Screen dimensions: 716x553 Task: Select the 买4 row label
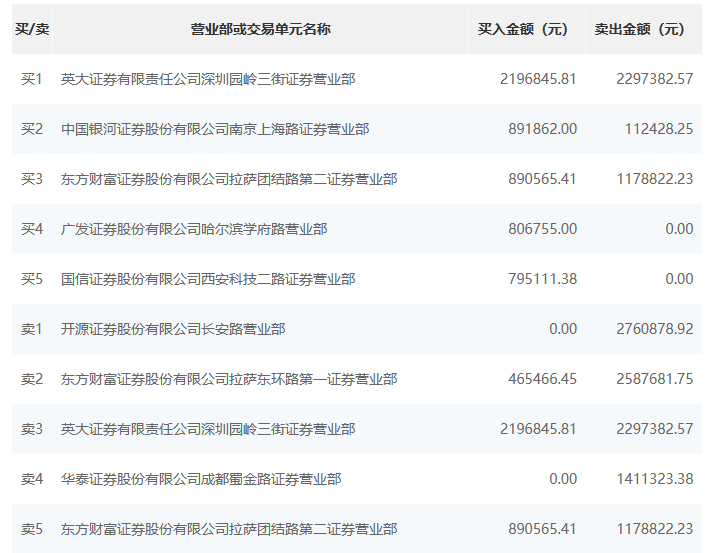click(x=32, y=229)
